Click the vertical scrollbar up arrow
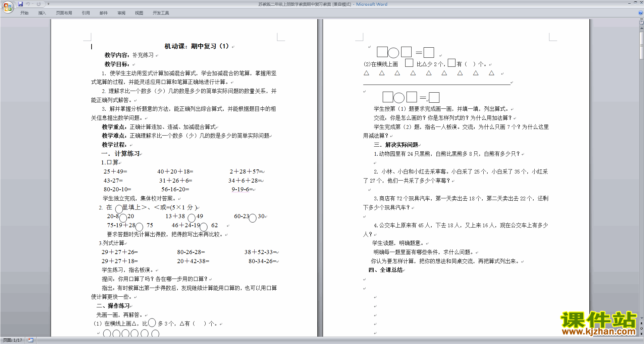 pos(642,29)
